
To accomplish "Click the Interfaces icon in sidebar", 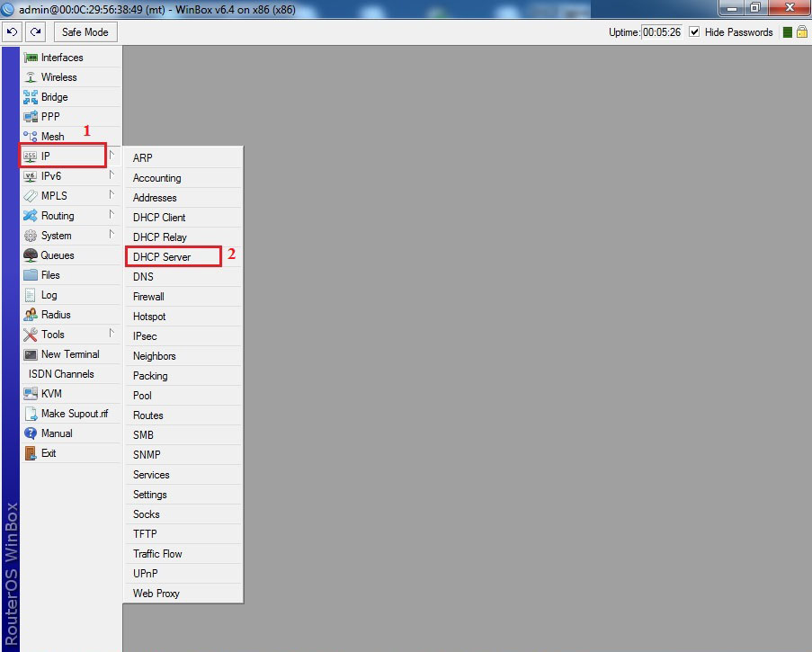I will click(x=31, y=58).
